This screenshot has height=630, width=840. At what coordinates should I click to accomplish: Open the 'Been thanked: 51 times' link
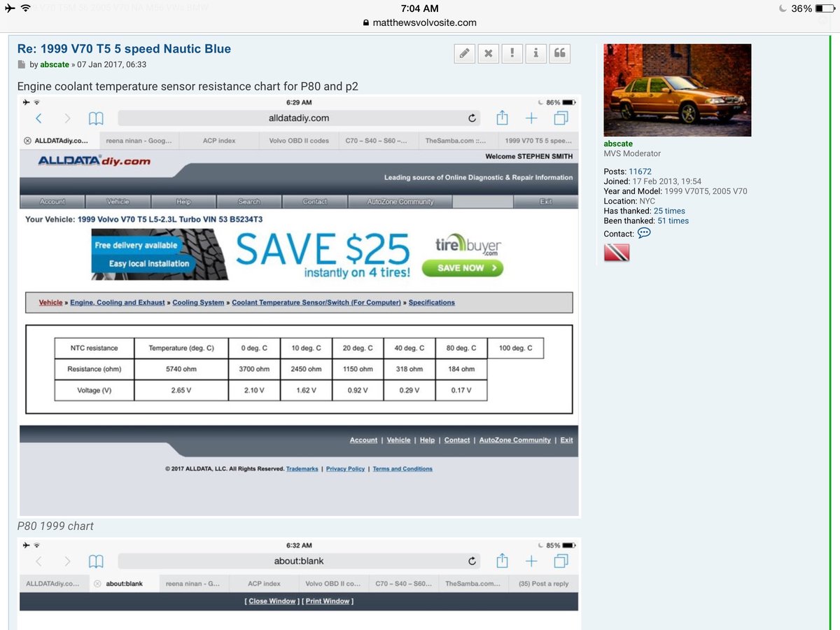pyautogui.click(x=673, y=220)
